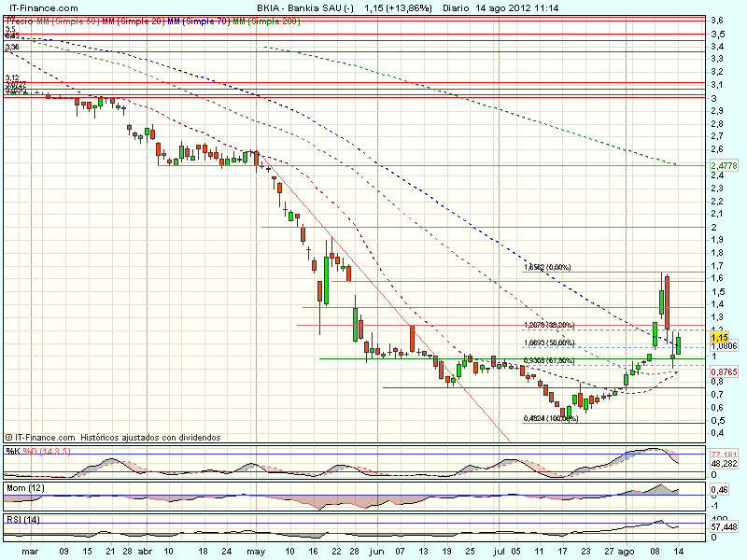This screenshot has width=747, height=560.
Task: Select the 0,4824 (100,00%) Fibonacci level label
Action: click(550, 418)
